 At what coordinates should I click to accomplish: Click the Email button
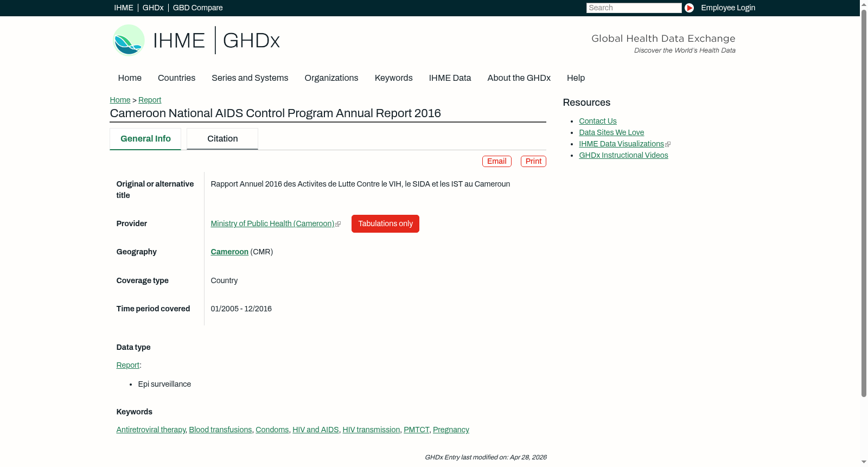pyautogui.click(x=497, y=162)
